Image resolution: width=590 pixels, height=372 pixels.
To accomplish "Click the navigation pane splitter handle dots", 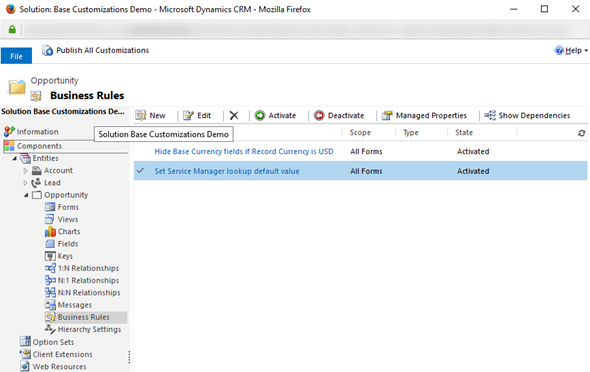I will click(x=129, y=357).
